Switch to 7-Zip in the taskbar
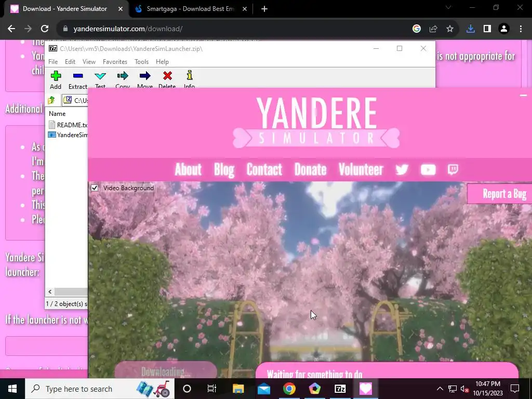532x399 pixels. [340, 389]
